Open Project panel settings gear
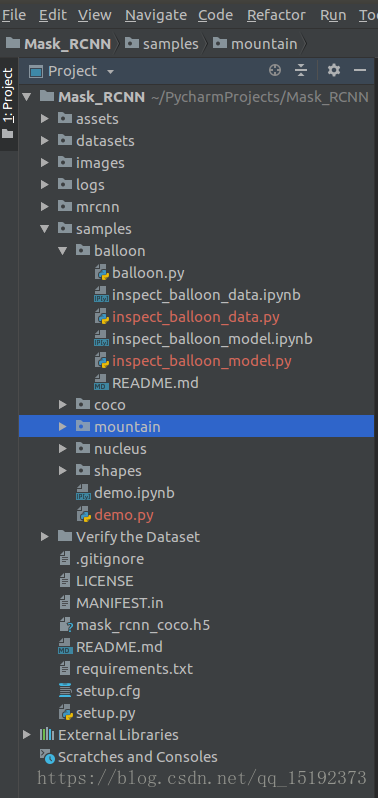Image resolution: width=378 pixels, height=798 pixels. tap(334, 70)
